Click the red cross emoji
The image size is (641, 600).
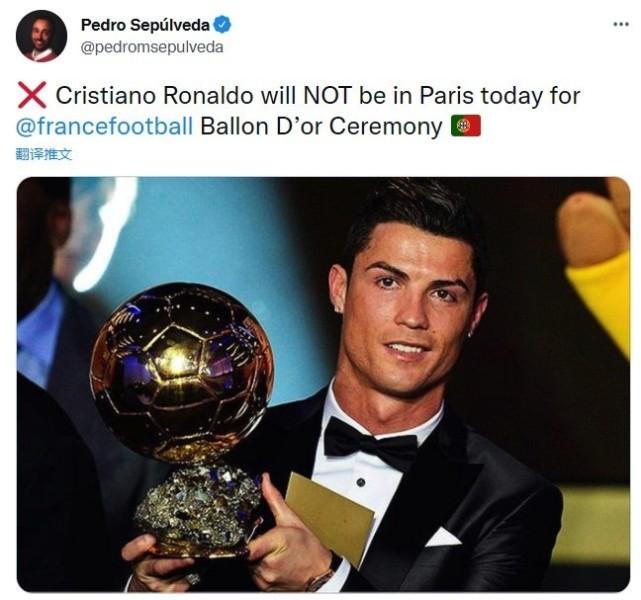tap(32, 95)
